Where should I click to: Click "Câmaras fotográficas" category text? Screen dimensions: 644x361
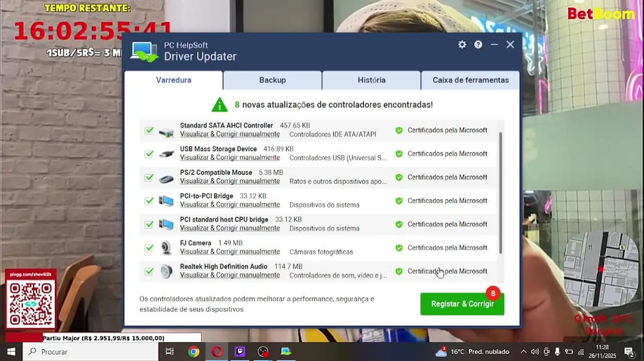click(321, 252)
